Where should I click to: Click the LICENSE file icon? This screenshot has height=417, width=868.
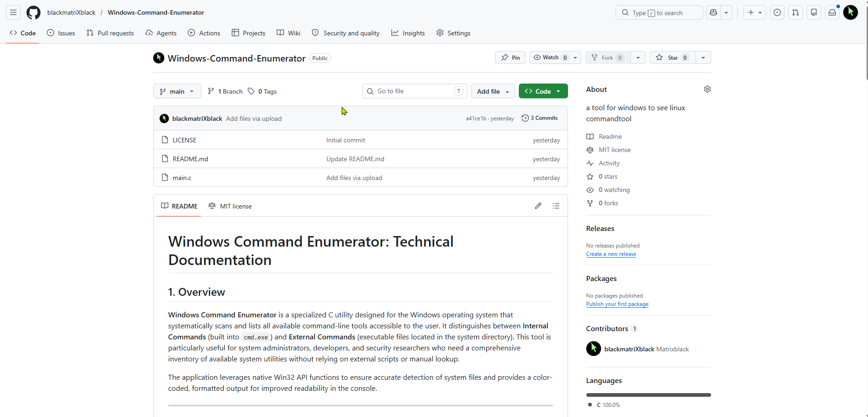coord(165,140)
